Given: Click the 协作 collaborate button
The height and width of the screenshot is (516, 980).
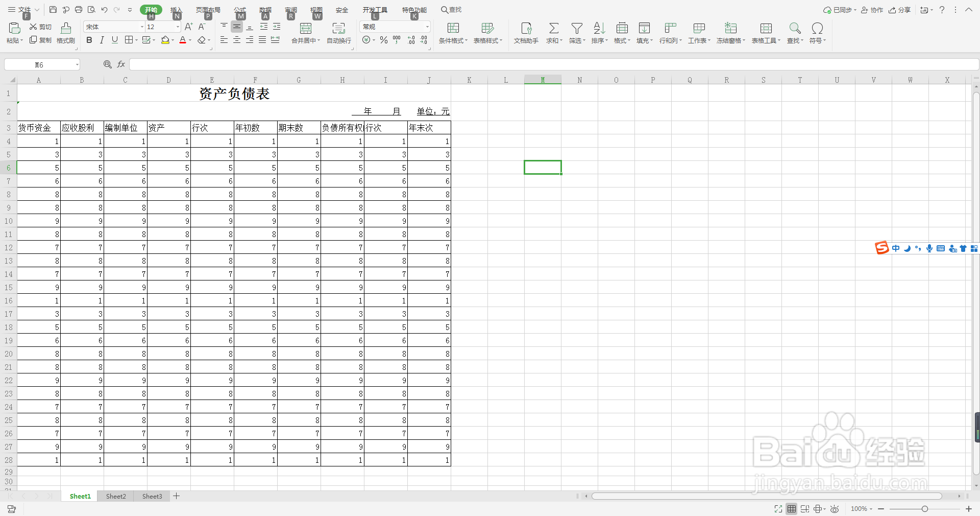Looking at the screenshot, I should click(872, 10).
